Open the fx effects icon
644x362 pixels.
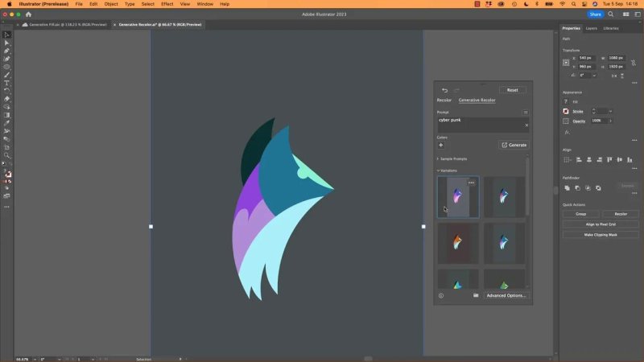coord(567,132)
